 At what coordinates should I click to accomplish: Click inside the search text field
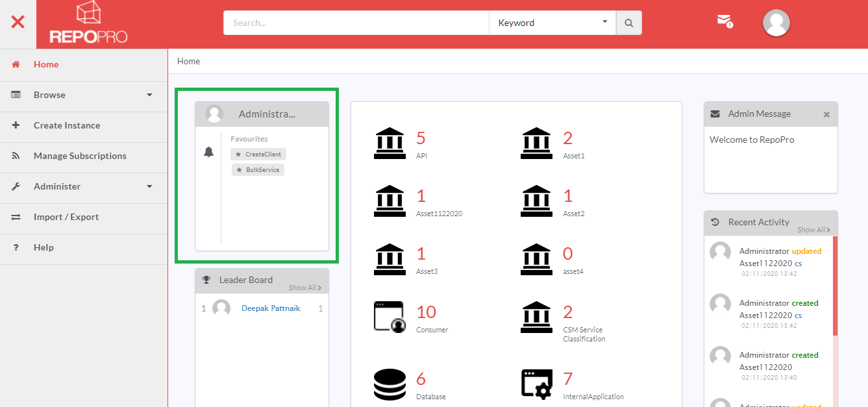356,23
